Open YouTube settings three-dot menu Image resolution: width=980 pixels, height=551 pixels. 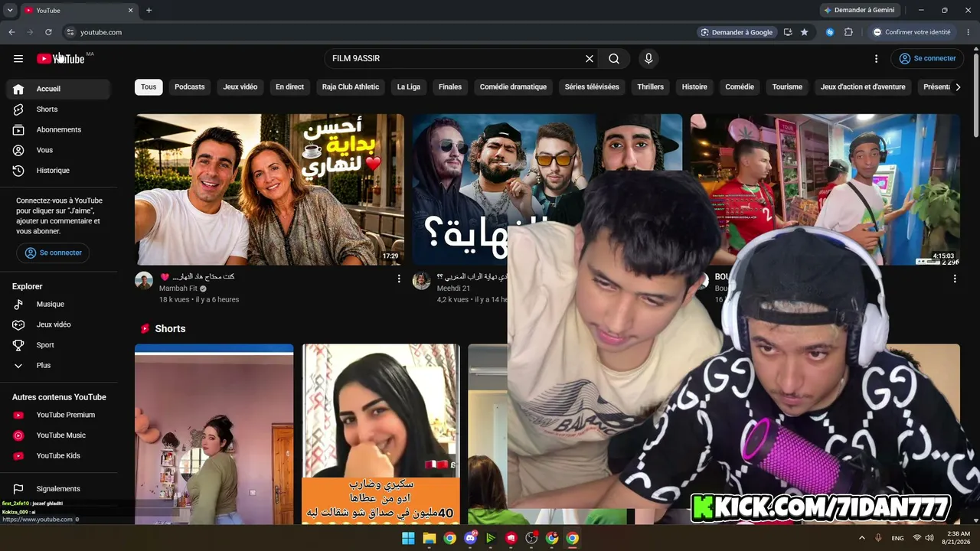click(x=877, y=58)
